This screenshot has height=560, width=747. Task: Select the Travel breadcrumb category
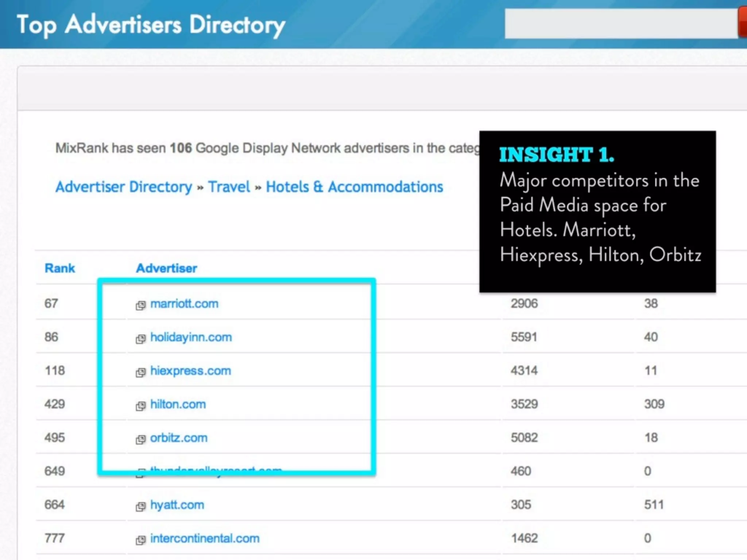click(229, 187)
